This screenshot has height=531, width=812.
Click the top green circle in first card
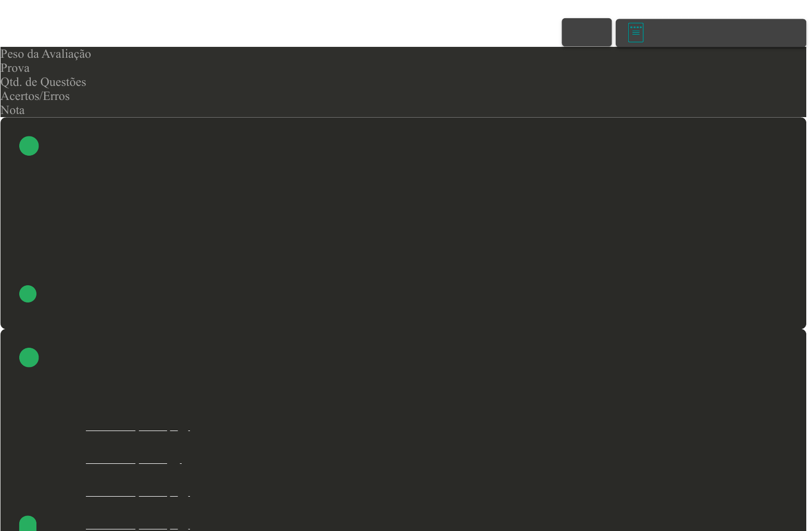tap(29, 146)
